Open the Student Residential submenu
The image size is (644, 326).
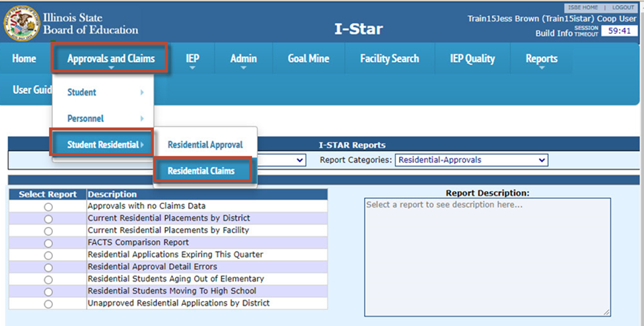pyautogui.click(x=102, y=145)
